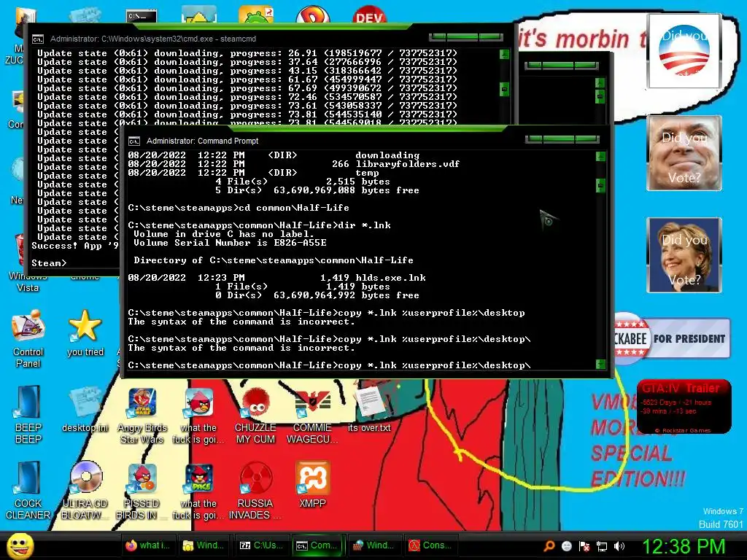The height and width of the screenshot is (560, 747).
Task: Click 'Administrator: Command Prompt' title bar text
Action: 203,141
